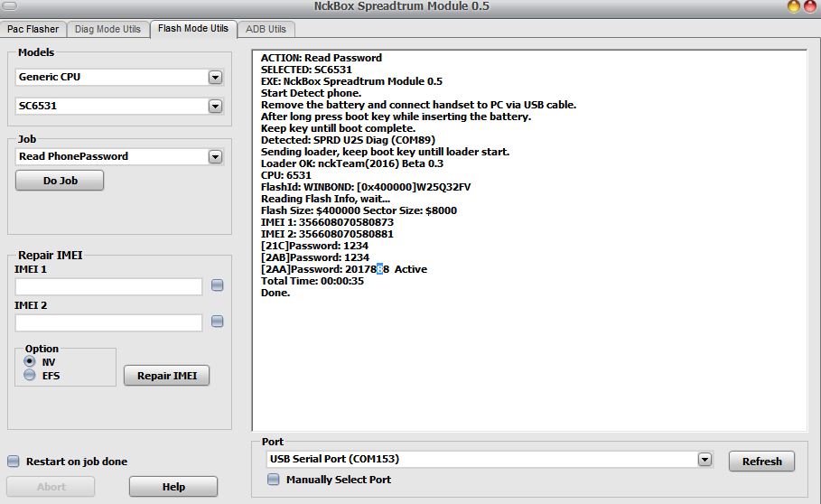The image size is (821, 504).
Task: Click the 'CPU: 6531' log line
Action: point(286,175)
